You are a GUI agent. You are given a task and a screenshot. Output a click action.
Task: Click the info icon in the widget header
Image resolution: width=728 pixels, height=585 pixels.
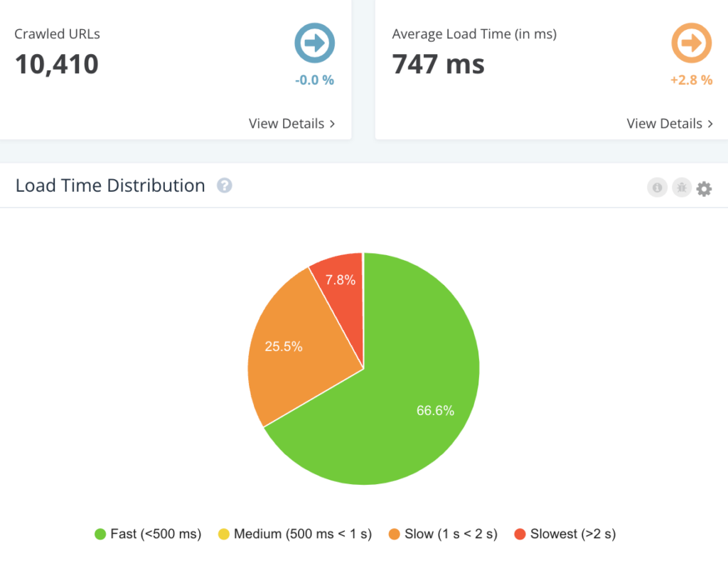pos(657,188)
